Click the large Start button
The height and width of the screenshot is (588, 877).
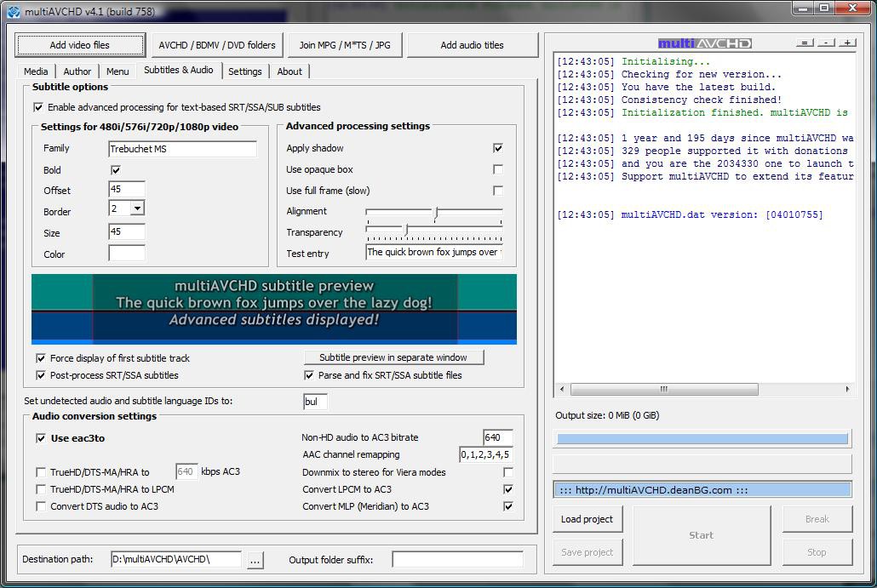coord(702,535)
